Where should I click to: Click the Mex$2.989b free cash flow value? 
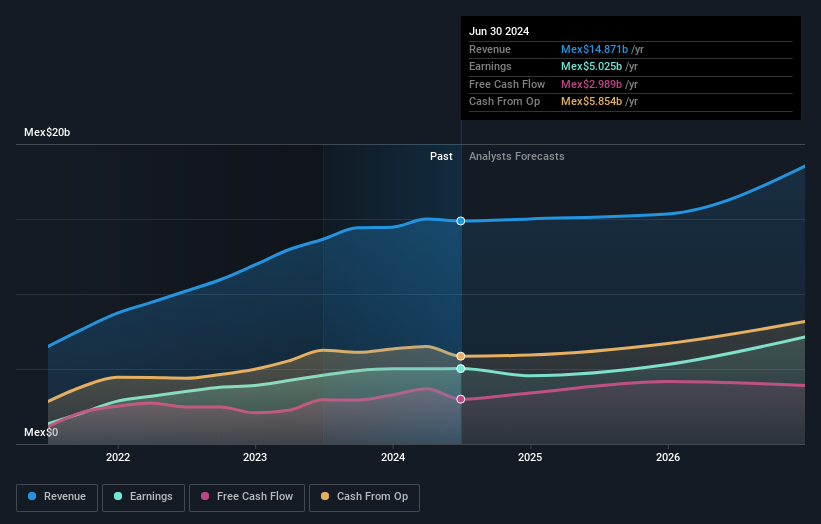[592, 84]
